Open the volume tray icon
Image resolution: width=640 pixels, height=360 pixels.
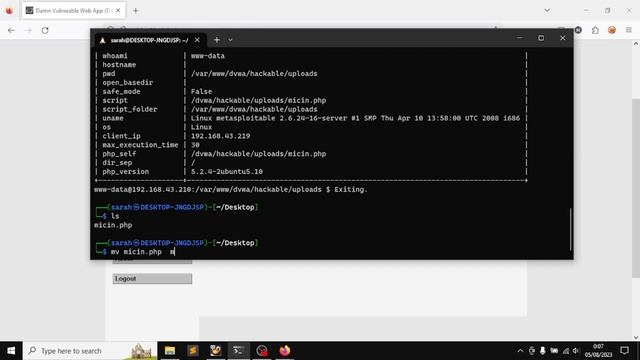pyautogui.click(x=576, y=351)
